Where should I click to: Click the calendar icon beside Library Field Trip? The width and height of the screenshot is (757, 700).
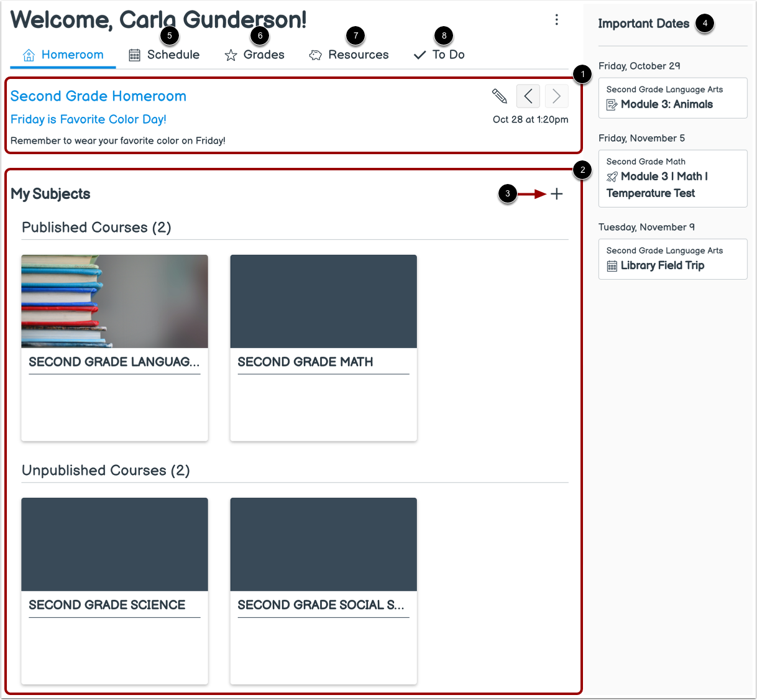pos(612,266)
